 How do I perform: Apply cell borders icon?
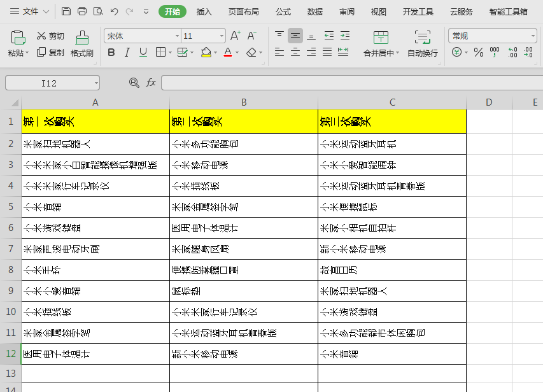point(160,52)
